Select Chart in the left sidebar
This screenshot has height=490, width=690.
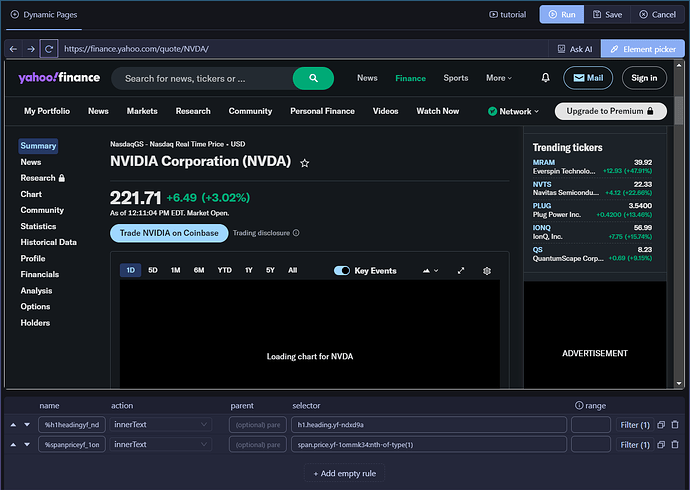coord(31,194)
